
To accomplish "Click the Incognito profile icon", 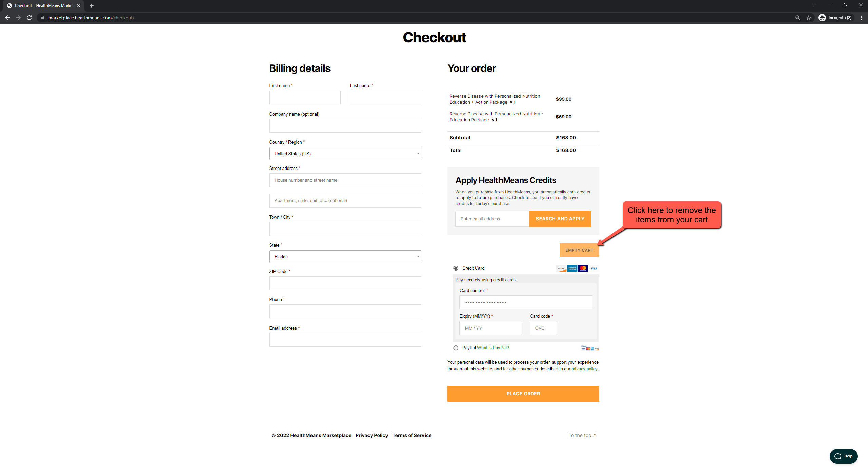I will (823, 18).
